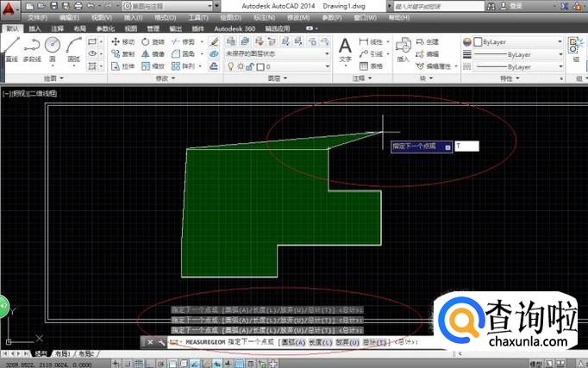
Task: Pick the Arc (圆弧) tool
Action: [75, 48]
